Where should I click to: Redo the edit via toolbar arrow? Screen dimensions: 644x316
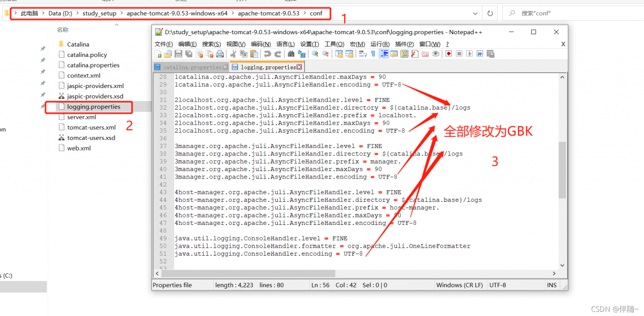pos(278,54)
